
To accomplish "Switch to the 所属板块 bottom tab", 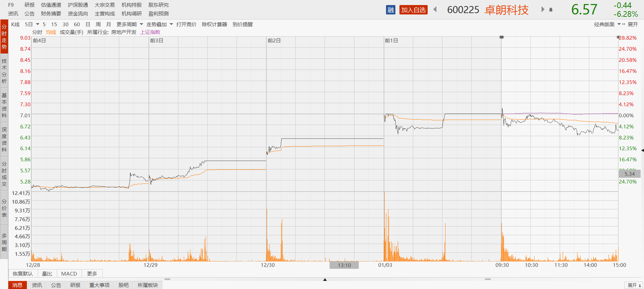I will tap(148, 285).
